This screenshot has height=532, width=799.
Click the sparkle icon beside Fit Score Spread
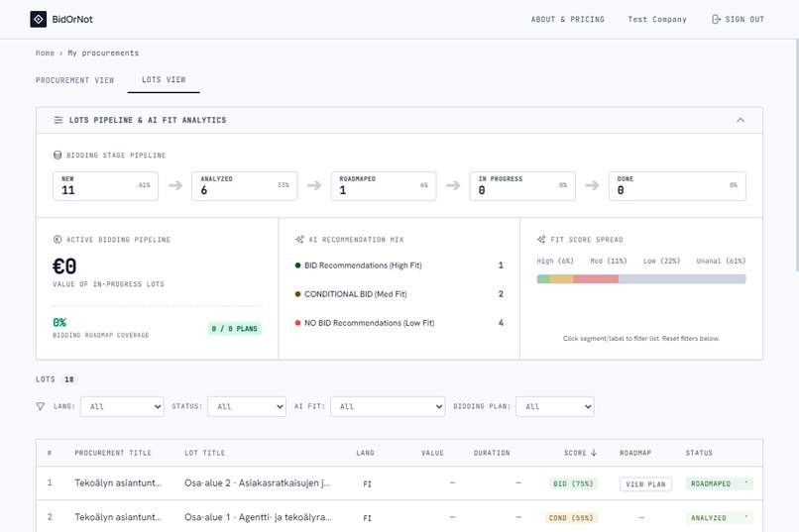(541, 240)
